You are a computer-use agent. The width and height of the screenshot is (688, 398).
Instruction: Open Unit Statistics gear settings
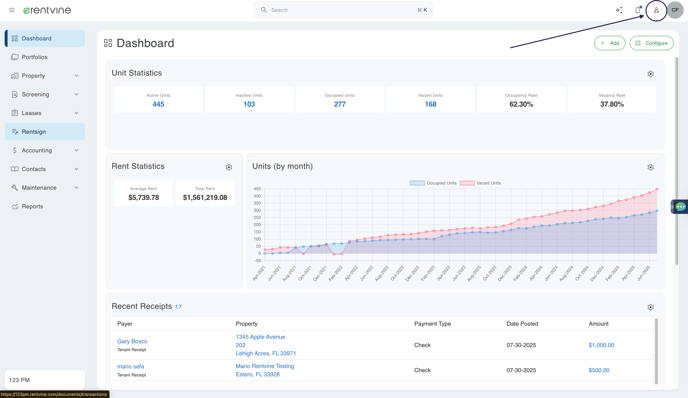651,74
